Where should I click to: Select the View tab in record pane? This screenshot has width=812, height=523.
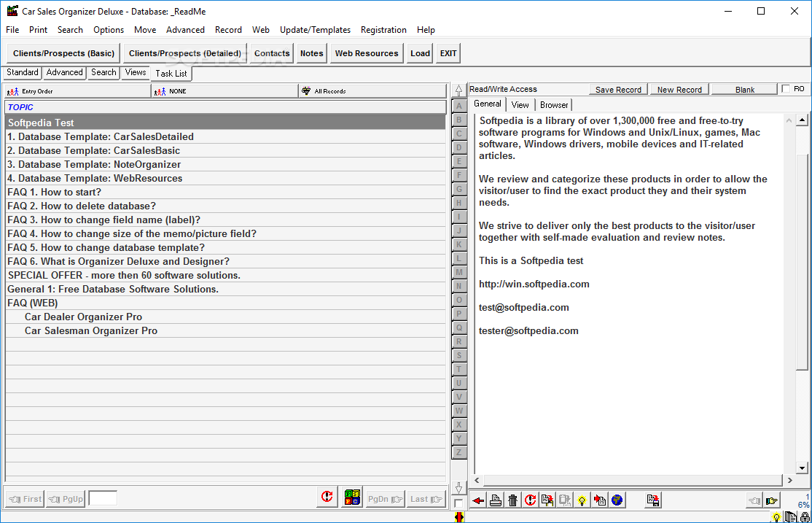click(520, 105)
